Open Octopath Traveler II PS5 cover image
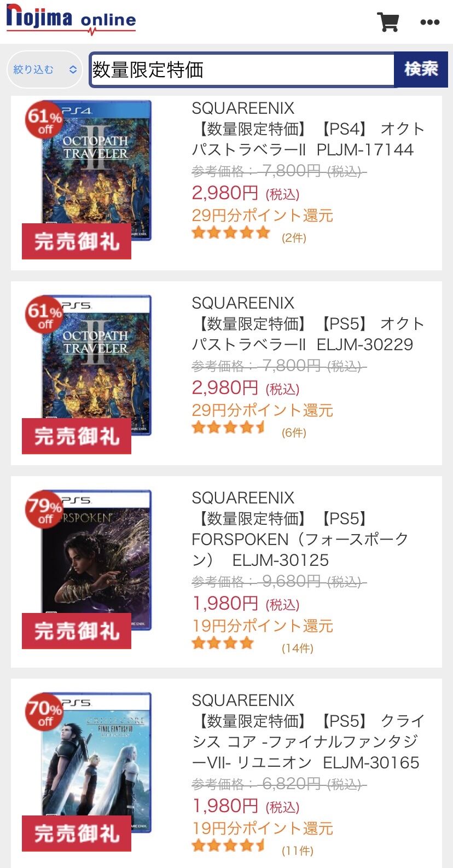 [x=96, y=365]
